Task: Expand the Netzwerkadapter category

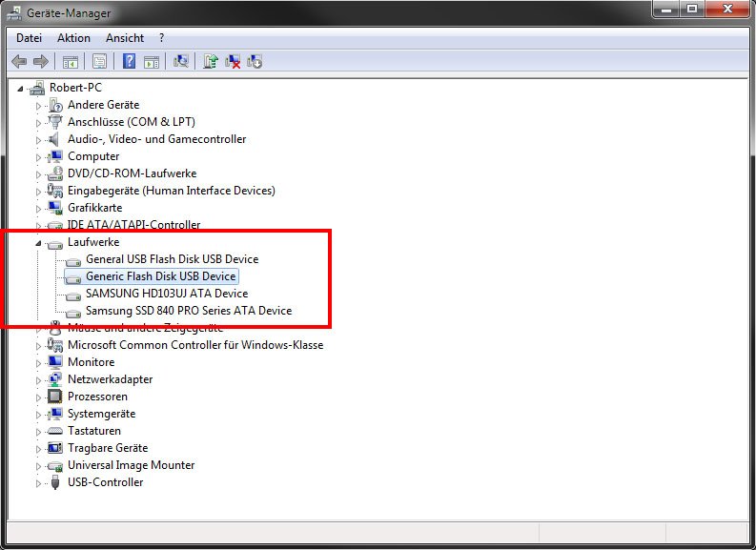Action: [39, 380]
